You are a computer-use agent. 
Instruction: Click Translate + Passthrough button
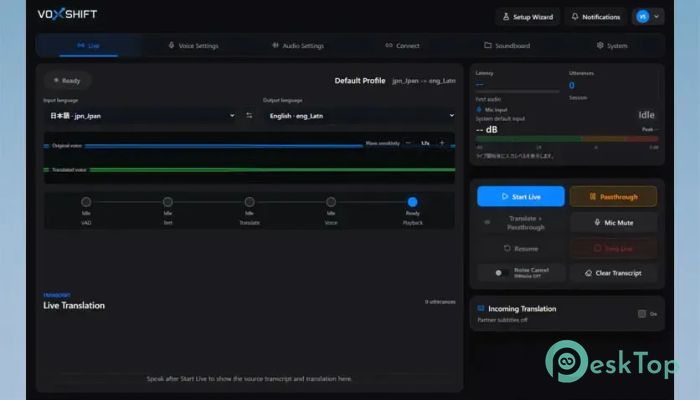coord(521,223)
